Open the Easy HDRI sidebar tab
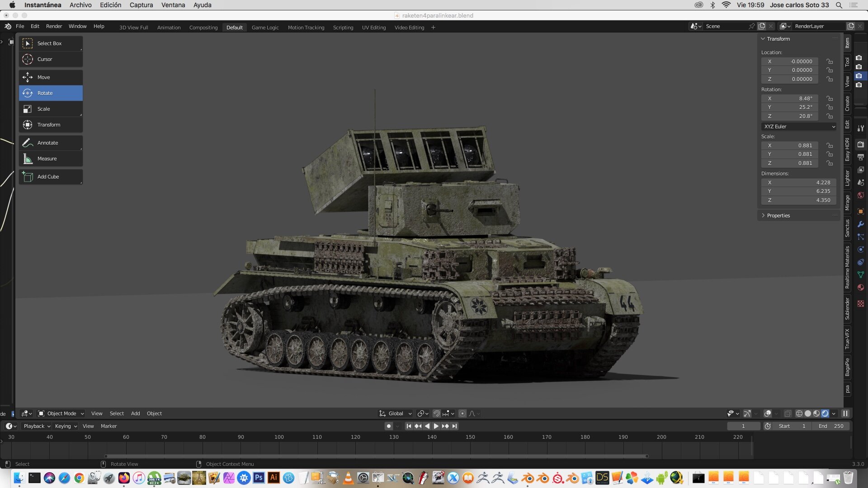The image size is (868, 488). click(x=847, y=150)
